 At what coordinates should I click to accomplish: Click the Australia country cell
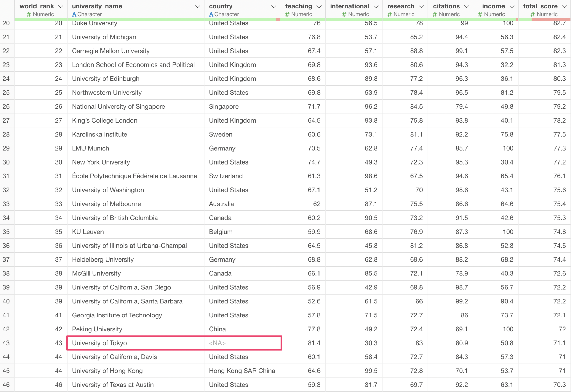tap(242, 204)
